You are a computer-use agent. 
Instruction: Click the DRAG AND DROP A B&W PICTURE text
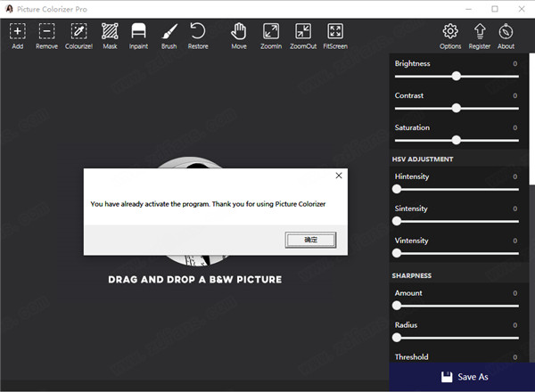(194, 280)
